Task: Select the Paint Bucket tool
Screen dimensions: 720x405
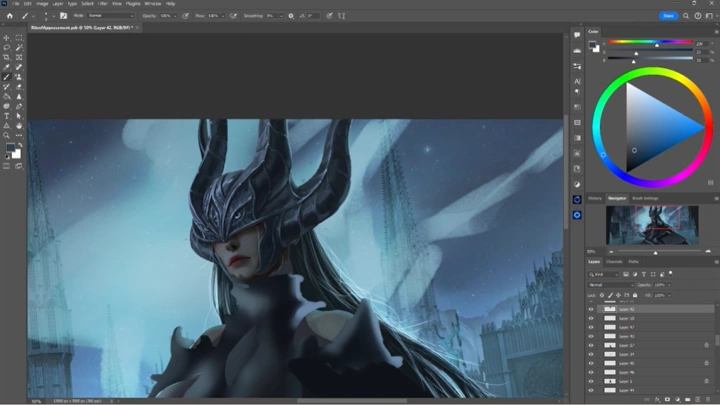Action: [x=6, y=96]
